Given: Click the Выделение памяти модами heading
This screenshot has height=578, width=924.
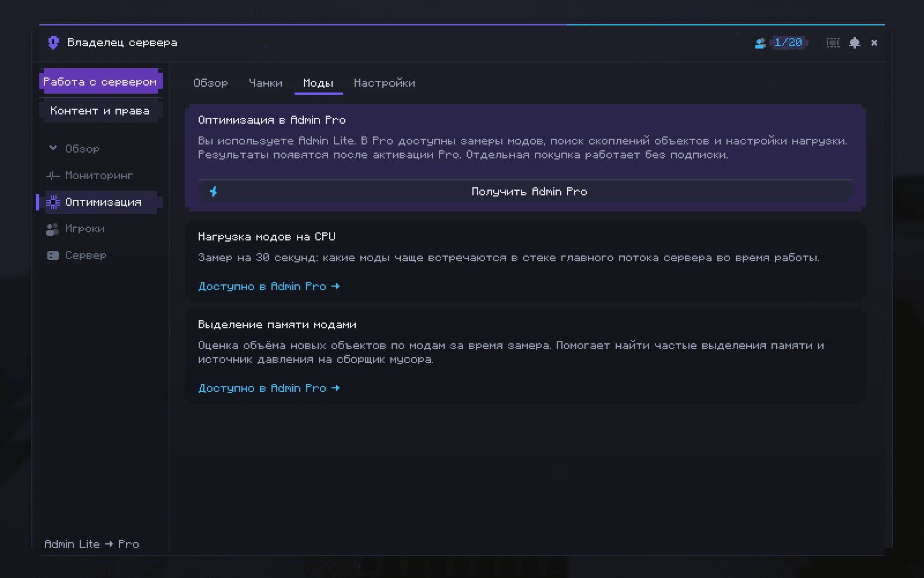Looking at the screenshot, I should tap(277, 324).
